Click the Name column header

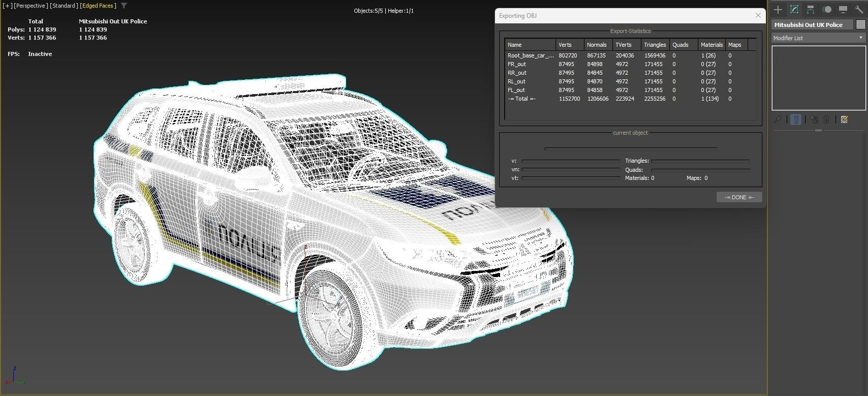click(x=530, y=45)
